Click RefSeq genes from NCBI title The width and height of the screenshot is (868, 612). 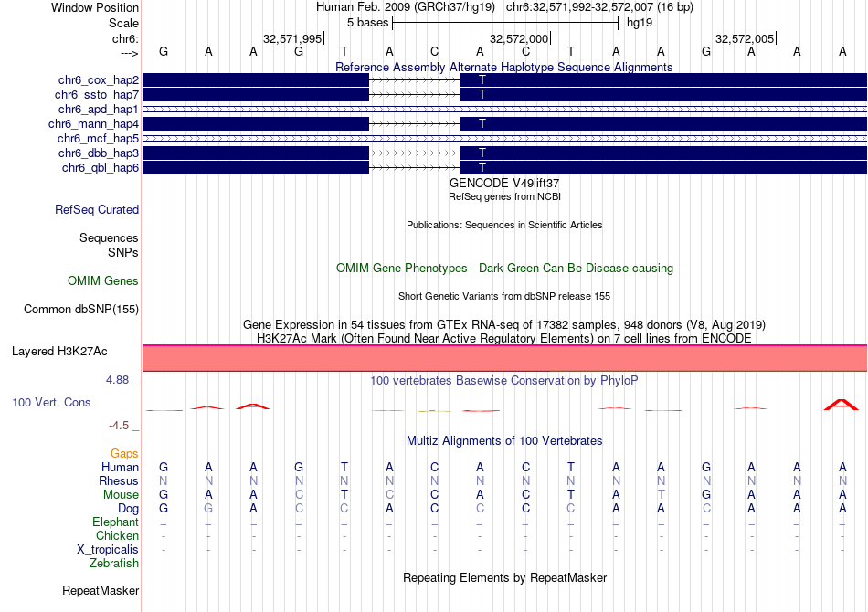pyautogui.click(x=504, y=196)
